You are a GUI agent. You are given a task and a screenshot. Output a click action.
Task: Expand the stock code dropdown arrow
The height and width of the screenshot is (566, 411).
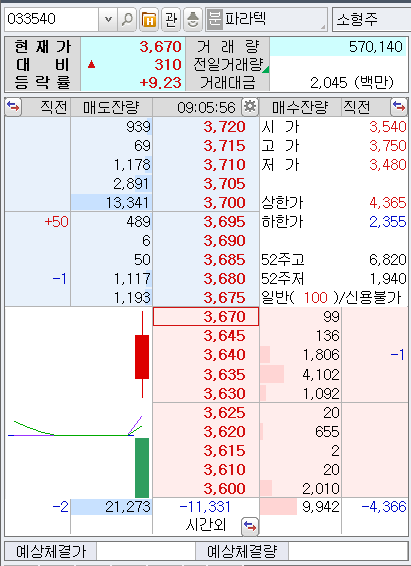click(108, 19)
